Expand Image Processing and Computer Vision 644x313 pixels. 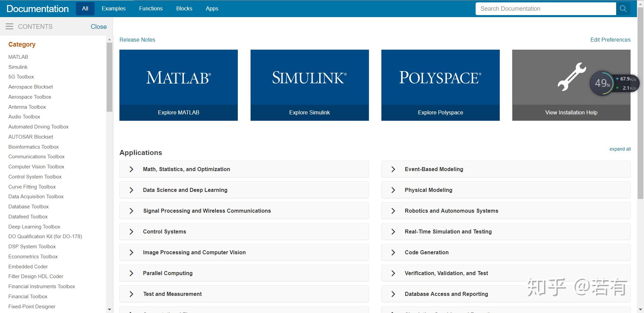coord(244,253)
